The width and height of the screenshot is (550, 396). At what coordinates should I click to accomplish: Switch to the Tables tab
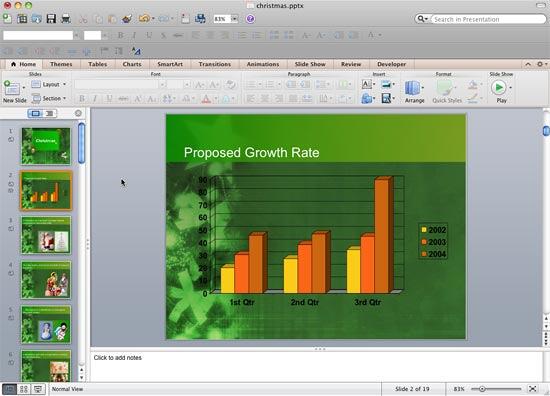pyautogui.click(x=98, y=64)
